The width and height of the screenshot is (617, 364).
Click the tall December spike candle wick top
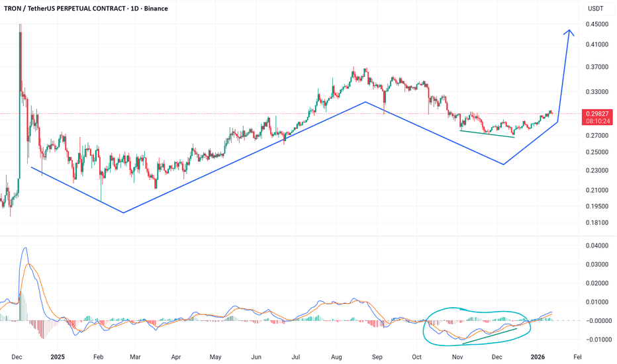[x=20, y=25]
